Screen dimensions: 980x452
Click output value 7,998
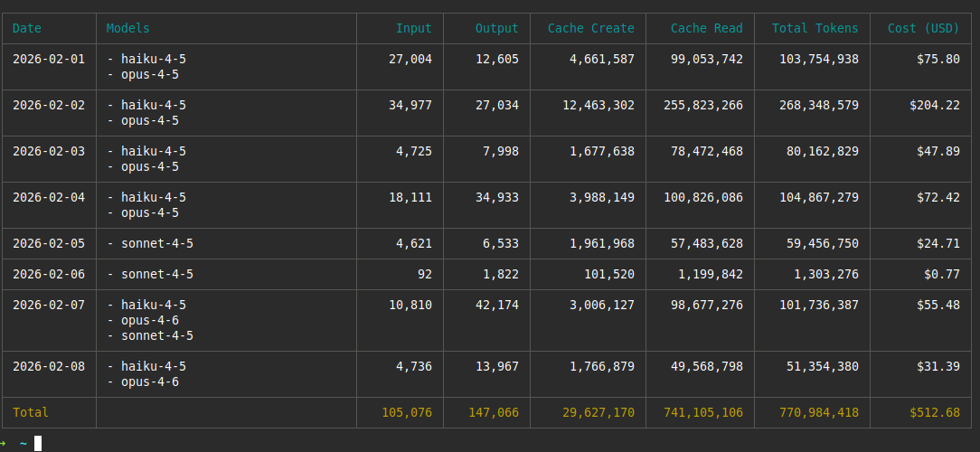coord(501,151)
